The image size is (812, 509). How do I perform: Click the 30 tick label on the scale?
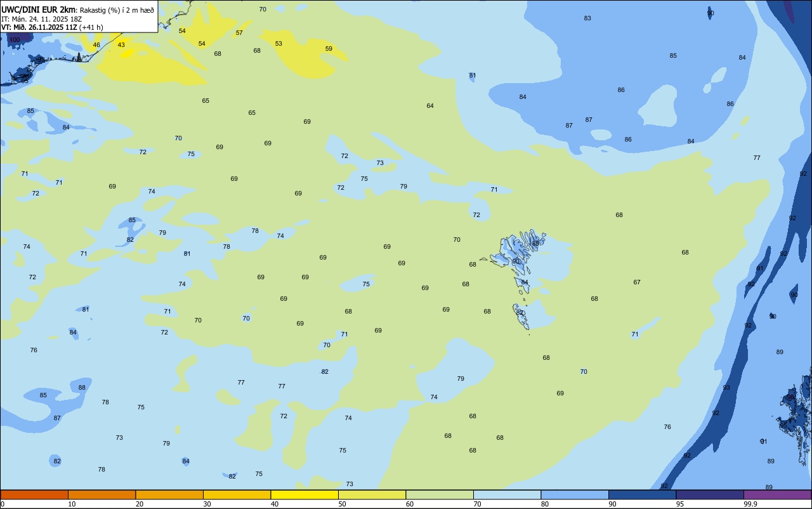point(207,504)
